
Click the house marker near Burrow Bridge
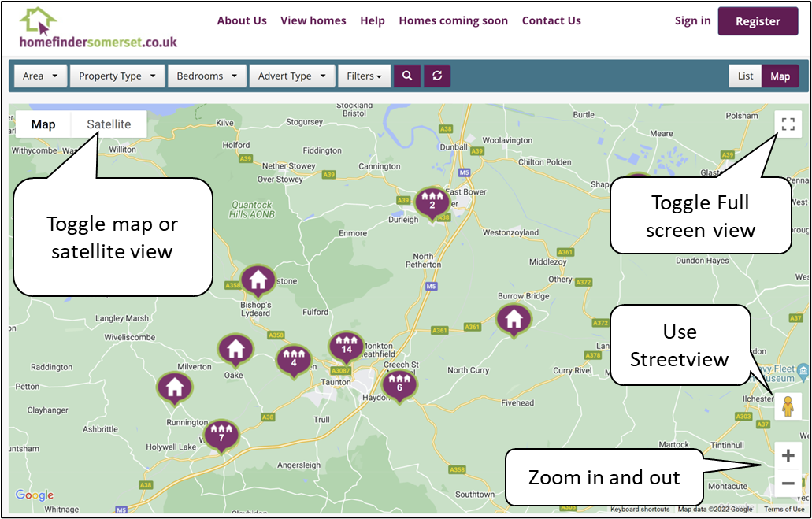514,320
